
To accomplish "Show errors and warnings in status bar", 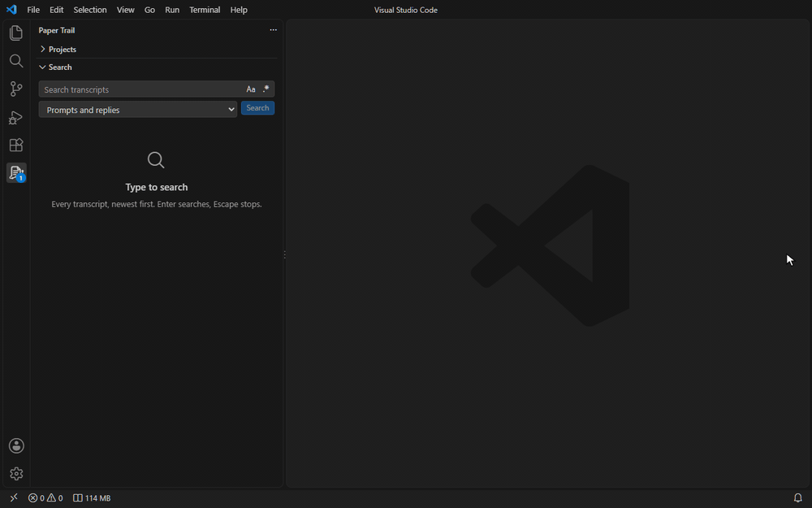I will point(45,497).
